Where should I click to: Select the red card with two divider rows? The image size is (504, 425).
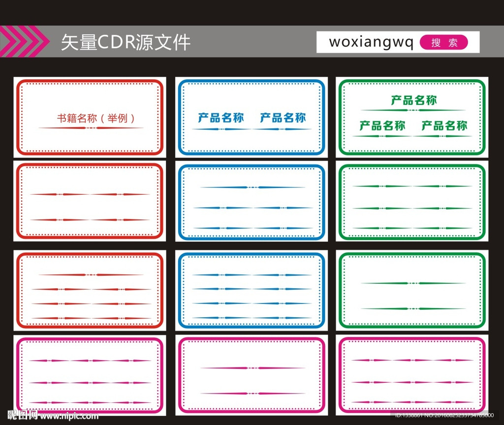tap(90, 201)
